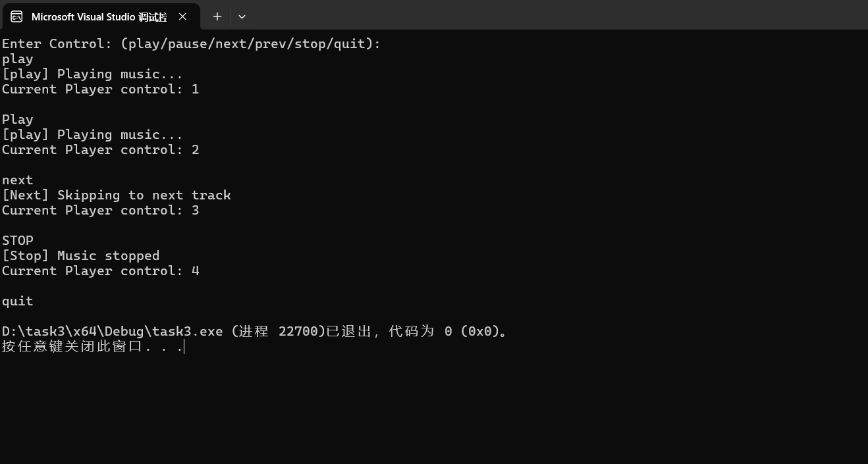
Task: Click the '[Stop] Music stopped' message
Action: (80, 256)
